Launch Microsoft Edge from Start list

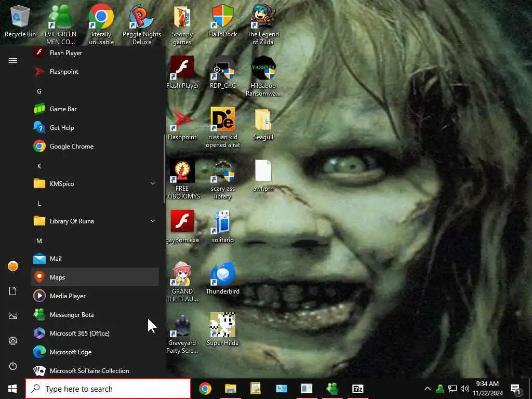[95, 352]
